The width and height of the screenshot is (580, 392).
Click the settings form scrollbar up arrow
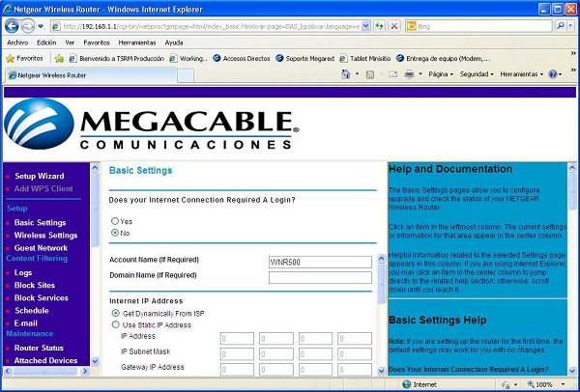coord(382,258)
